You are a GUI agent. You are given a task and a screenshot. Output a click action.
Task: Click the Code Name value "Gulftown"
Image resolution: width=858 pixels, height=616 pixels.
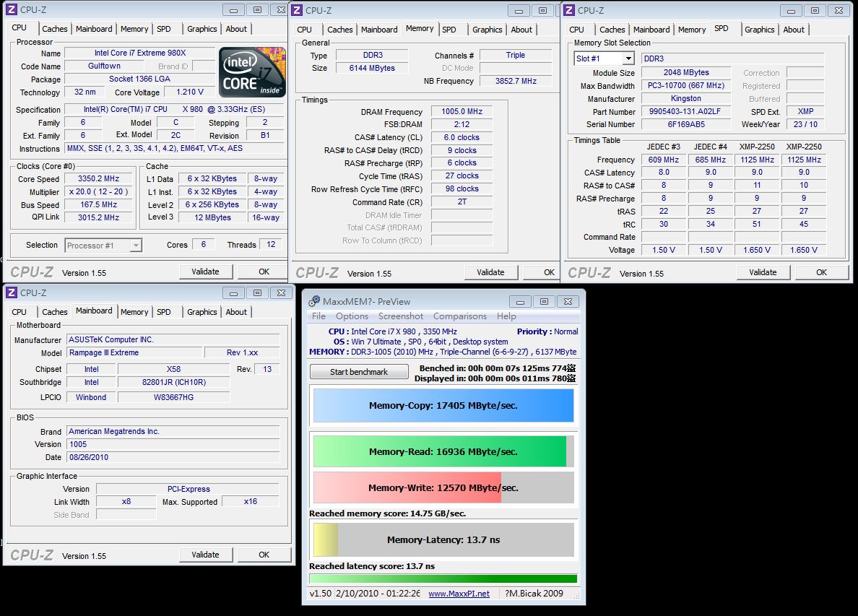[104, 66]
